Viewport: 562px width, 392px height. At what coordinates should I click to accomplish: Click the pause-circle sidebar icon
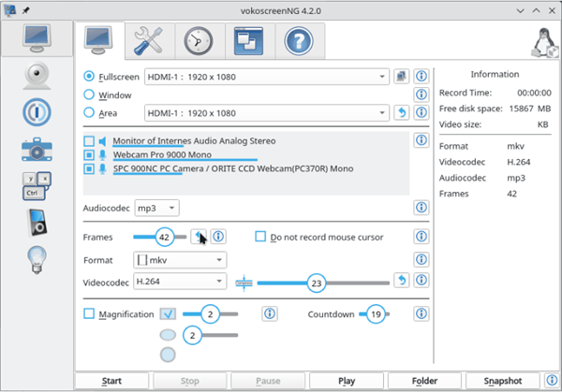(36, 110)
